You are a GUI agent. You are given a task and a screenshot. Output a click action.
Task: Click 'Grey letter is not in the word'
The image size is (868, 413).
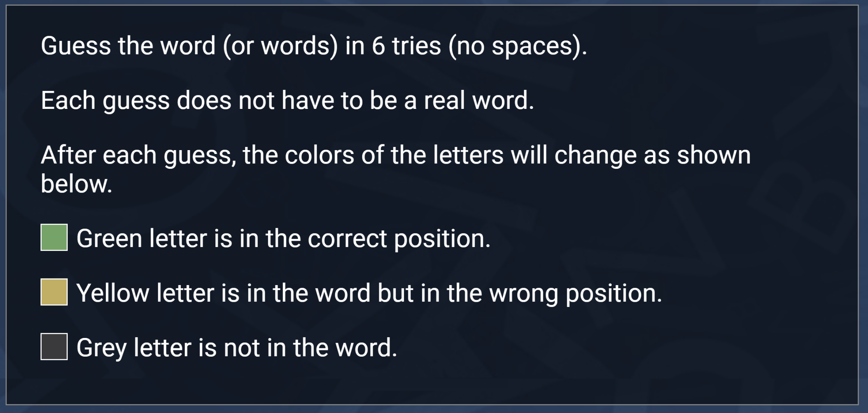pos(237,347)
